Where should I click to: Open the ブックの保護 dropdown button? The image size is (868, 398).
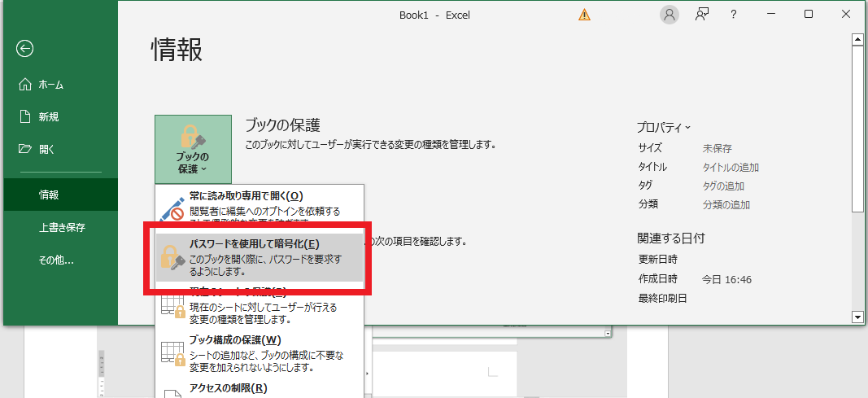click(193, 150)
